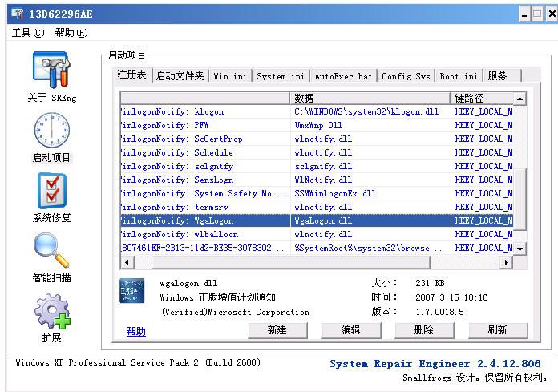558x392 pixels.
Task: Click System Repair Engineer 2.4.12.806 text
Action: coord(435,364)
